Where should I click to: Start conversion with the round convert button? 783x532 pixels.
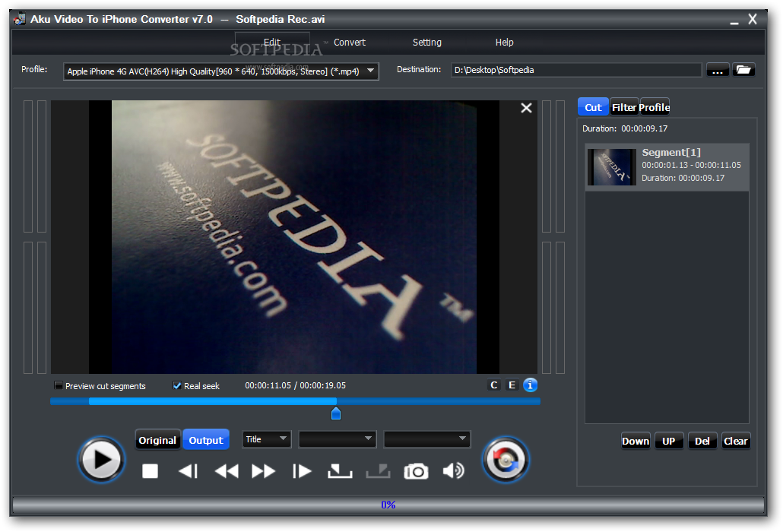pyautogui.click(x=506, y=460)
